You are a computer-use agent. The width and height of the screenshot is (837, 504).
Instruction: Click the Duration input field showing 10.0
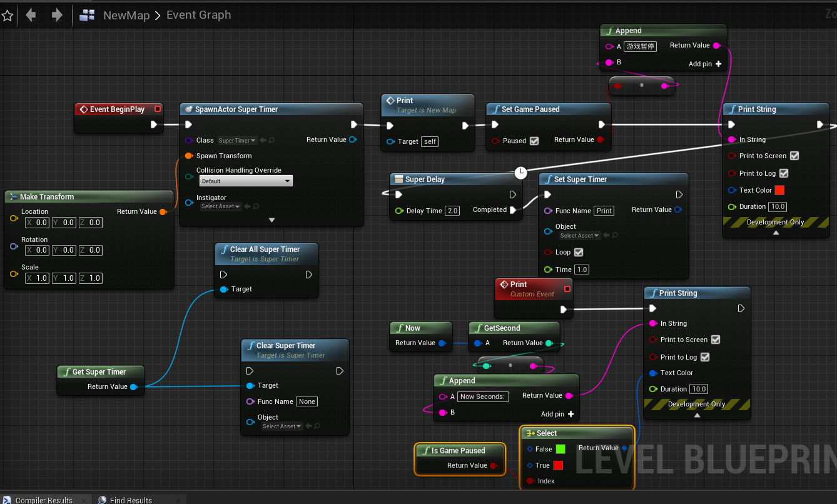click(778, 206)
